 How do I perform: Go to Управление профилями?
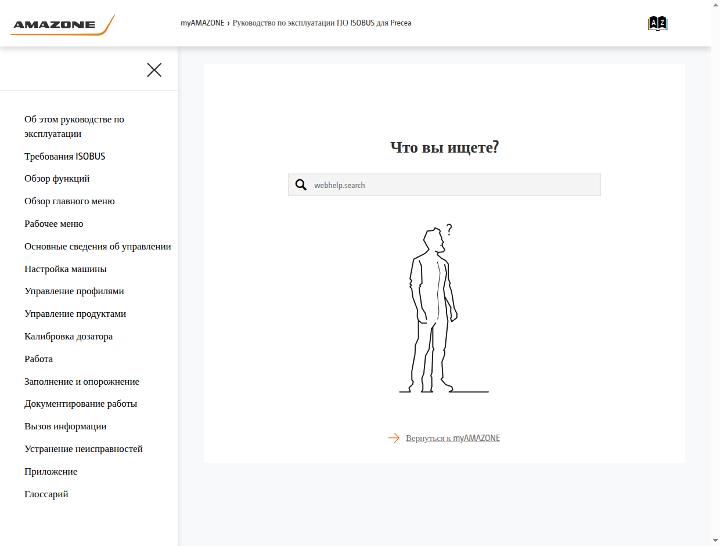click(x=74, y=291)
